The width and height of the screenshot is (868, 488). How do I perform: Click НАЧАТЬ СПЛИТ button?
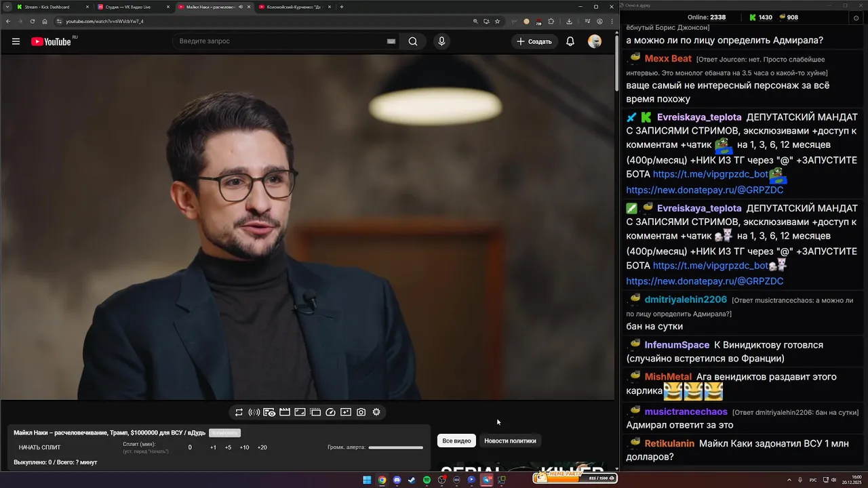point(39,447)
